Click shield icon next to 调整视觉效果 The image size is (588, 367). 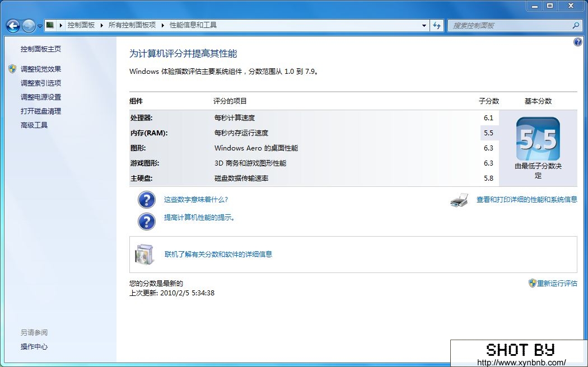click(12, 68)
